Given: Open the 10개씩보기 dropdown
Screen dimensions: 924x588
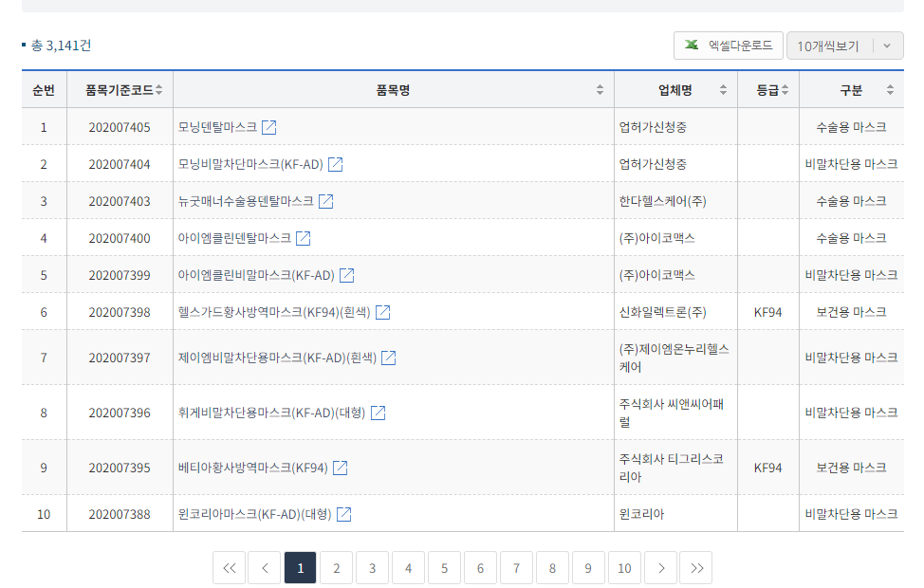Looking at the screenshot, I should pos(845,46).
